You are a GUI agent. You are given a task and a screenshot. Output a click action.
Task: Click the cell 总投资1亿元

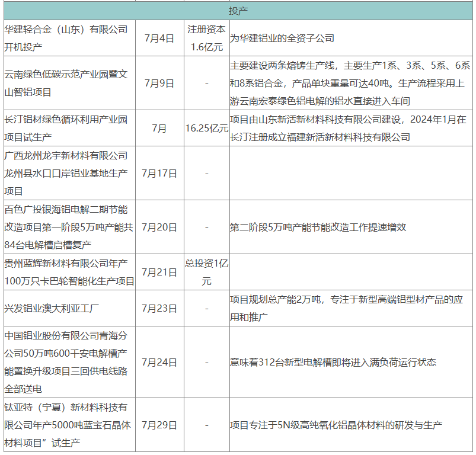point(207,272)
